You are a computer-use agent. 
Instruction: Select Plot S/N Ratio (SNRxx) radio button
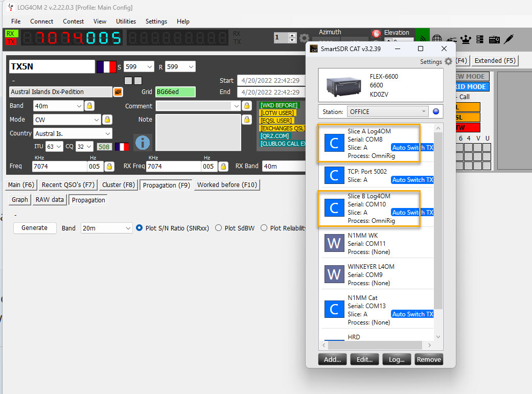(x=139, y=228)
